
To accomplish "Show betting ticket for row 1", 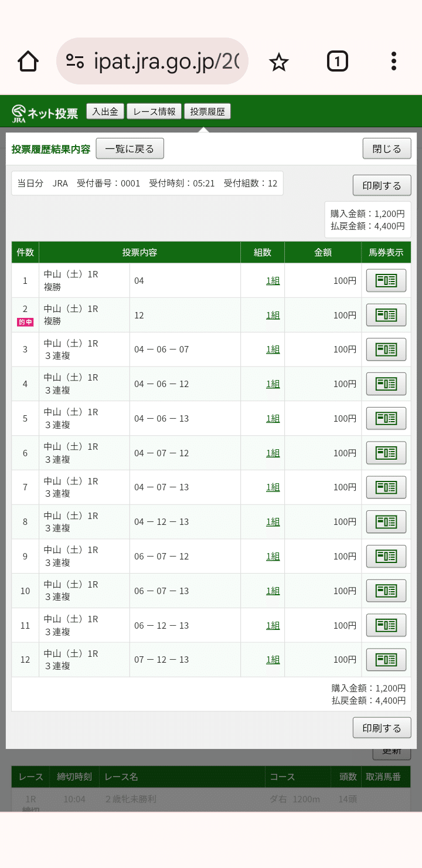I will 386,280.
